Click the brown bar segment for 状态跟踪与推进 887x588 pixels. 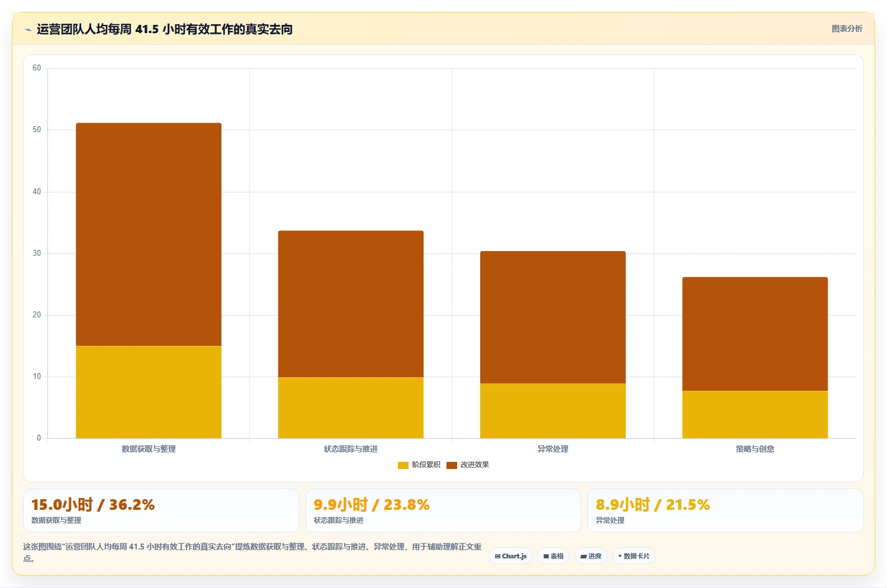(x=351, y=304)
